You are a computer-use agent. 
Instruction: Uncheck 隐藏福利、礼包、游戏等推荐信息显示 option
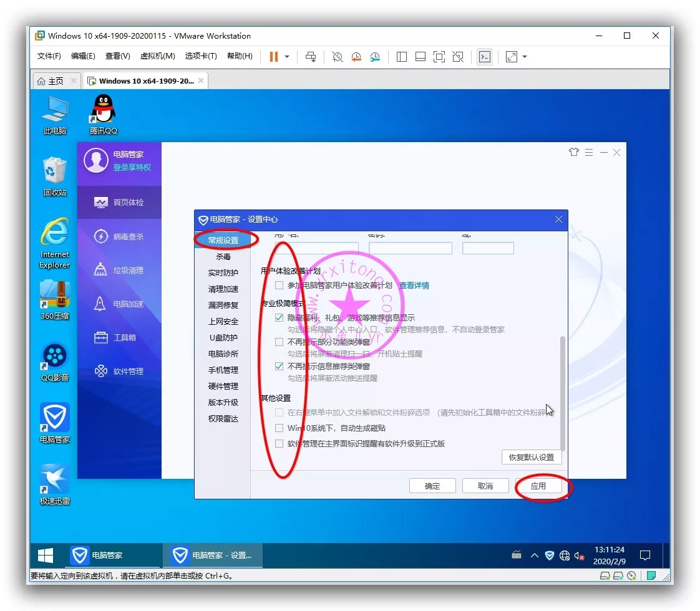coord(280,318)
